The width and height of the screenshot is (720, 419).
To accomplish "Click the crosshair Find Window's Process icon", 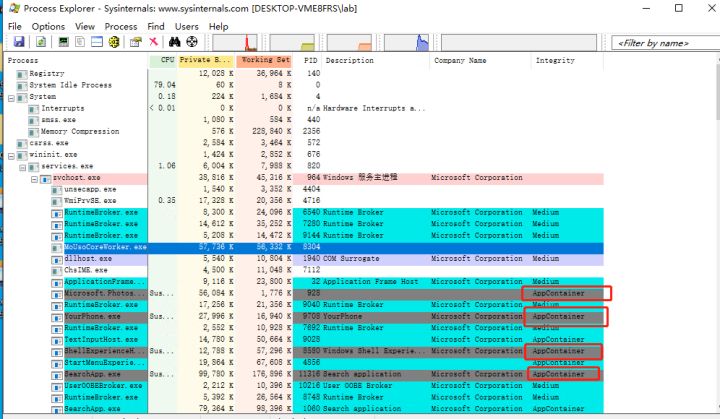I will coord(192,42).
